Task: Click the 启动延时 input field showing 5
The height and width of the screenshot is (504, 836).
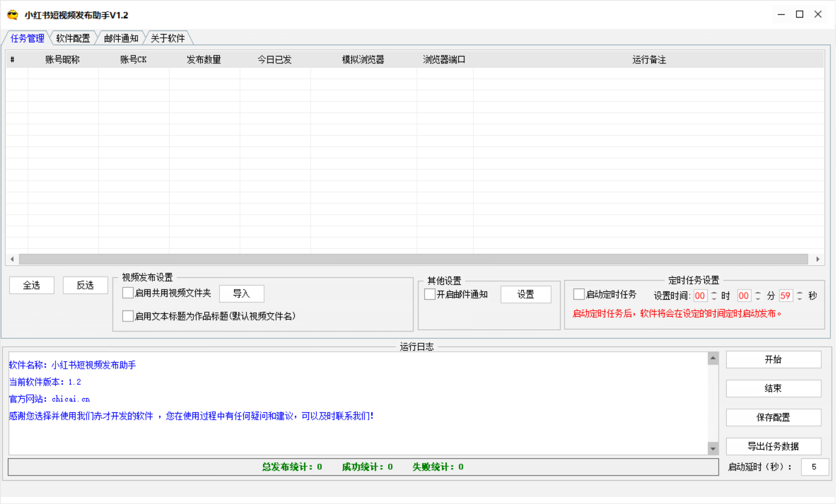Action: [815, 467]
